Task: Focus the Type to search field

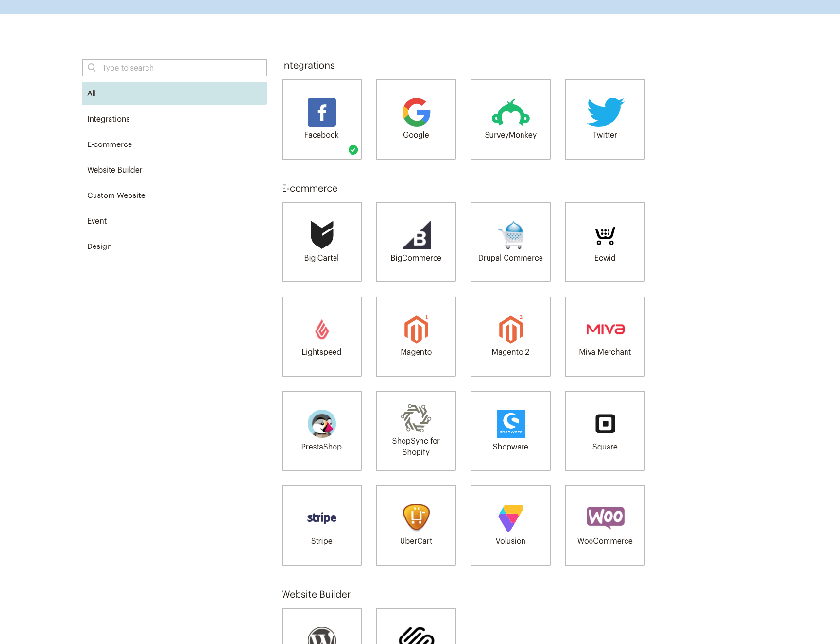Action: (x=175, y=68)
